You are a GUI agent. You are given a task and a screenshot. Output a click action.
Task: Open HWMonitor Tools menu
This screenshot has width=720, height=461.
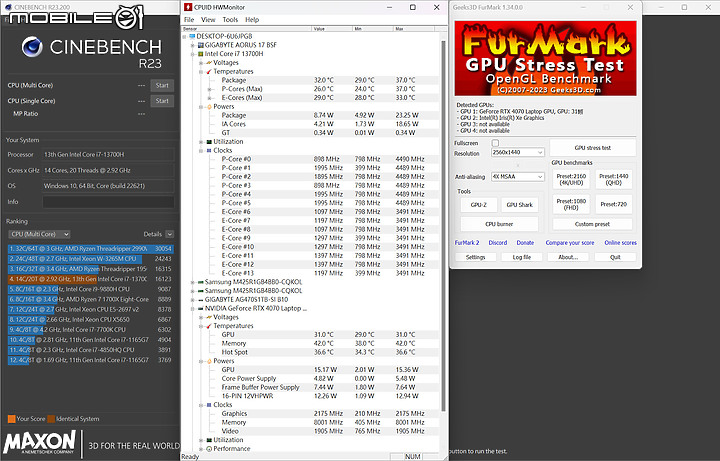coord(230,20)
